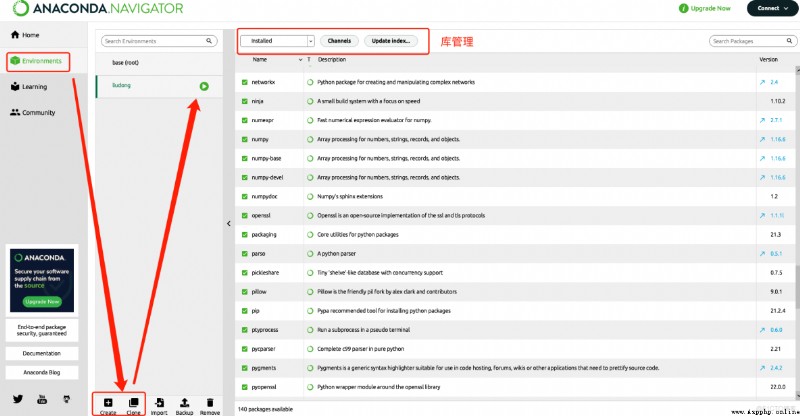Click the Backup environment icon

(185, 403)
